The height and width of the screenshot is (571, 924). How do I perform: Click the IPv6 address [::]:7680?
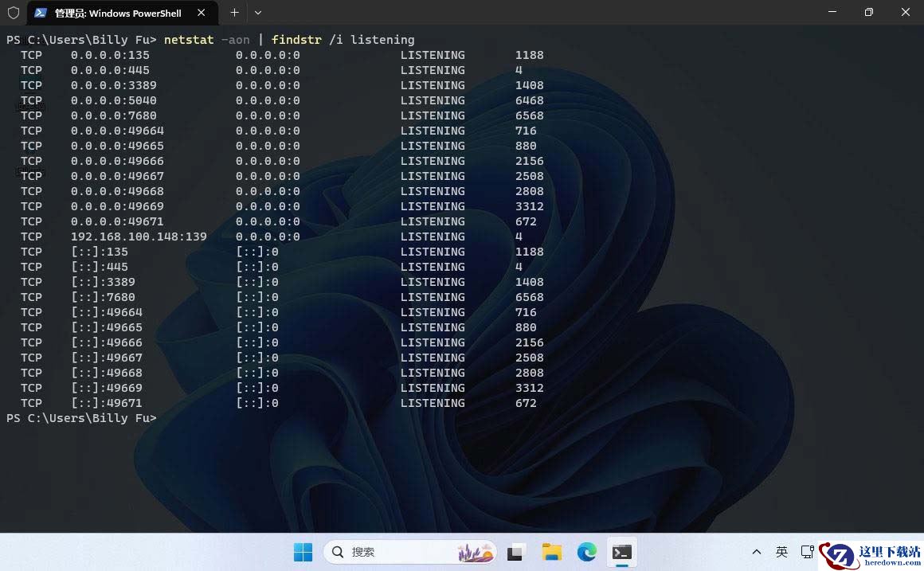[x=103, y=297]
